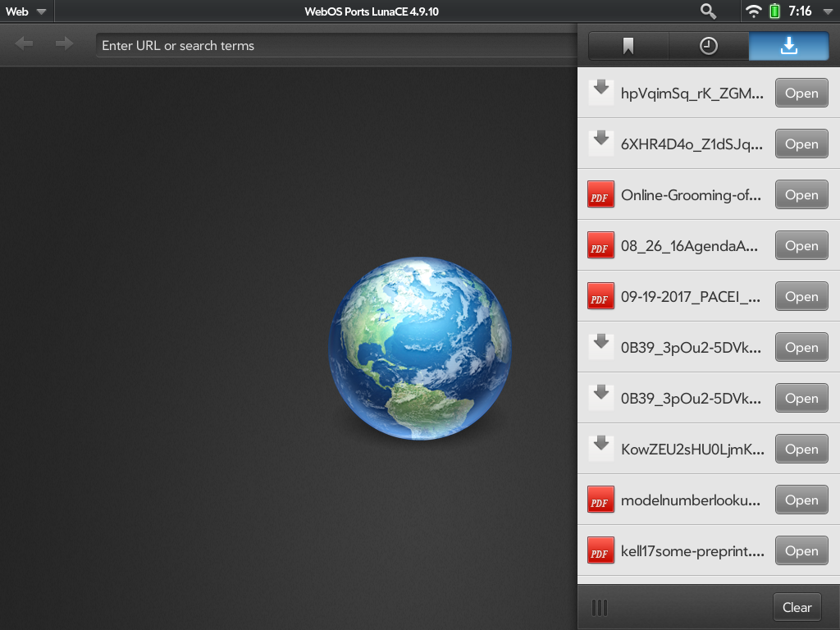840x630 pixels.
Task: Click the Wi-Fi status icon
Action: (754, 11)
